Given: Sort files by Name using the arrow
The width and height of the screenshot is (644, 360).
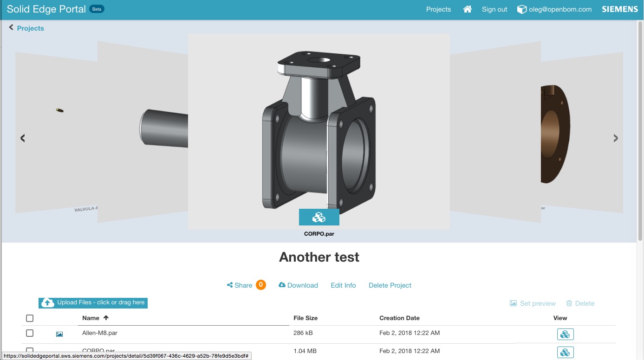Looking at the screenshot, I should click(x=106, y=318).
